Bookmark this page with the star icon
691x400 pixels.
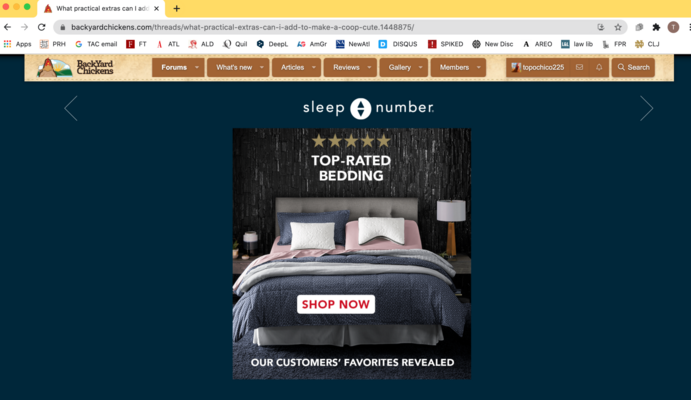pyautogui.click(x=618, y=27)
